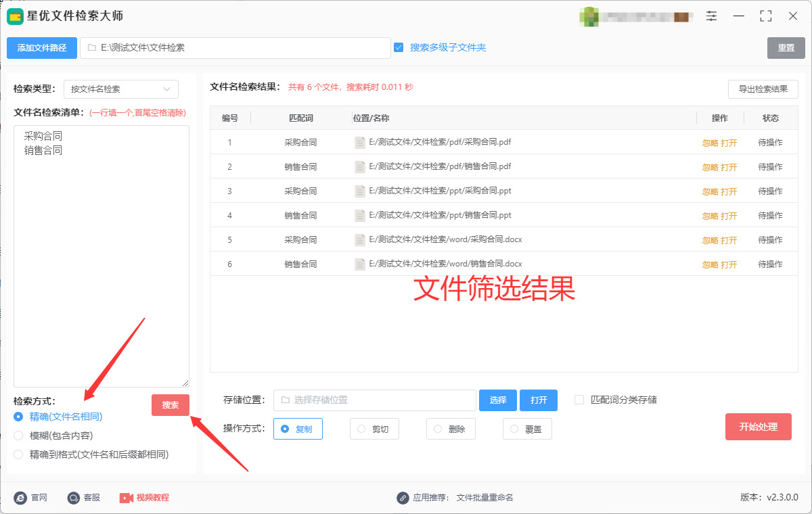Screen dimensions: 812x514
Task: Click file icon of row 3 采购合同.ppt
Action: [x=360, y=191]
